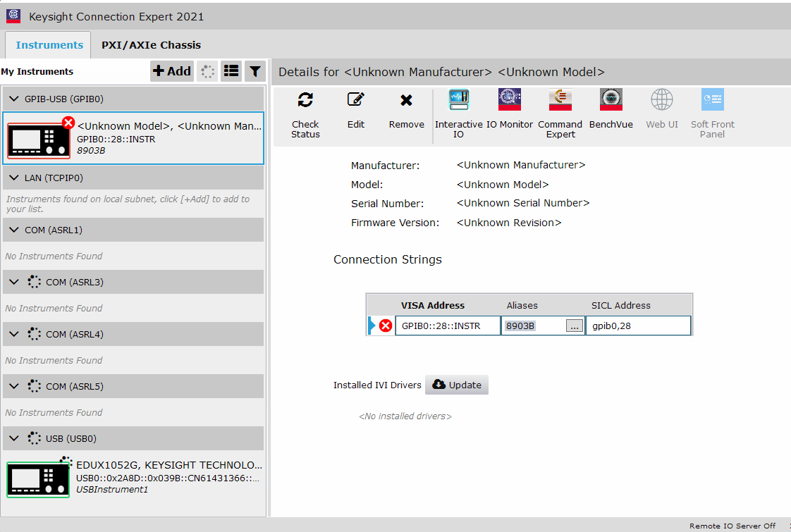Click the USB0::0x2A8D::0x039B address line
Viewport: 791px width, 532px height.
pos(168,478)
